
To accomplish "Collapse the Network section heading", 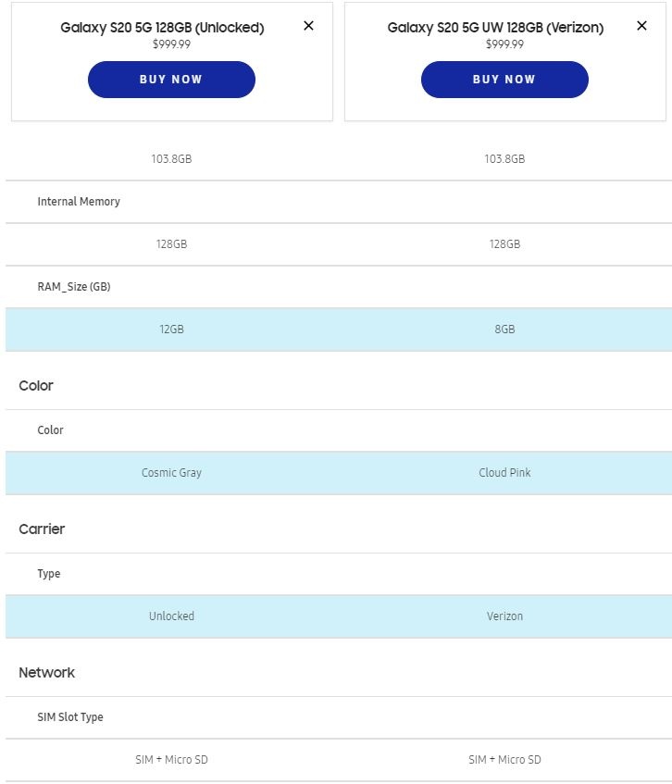I will point(46,673).
